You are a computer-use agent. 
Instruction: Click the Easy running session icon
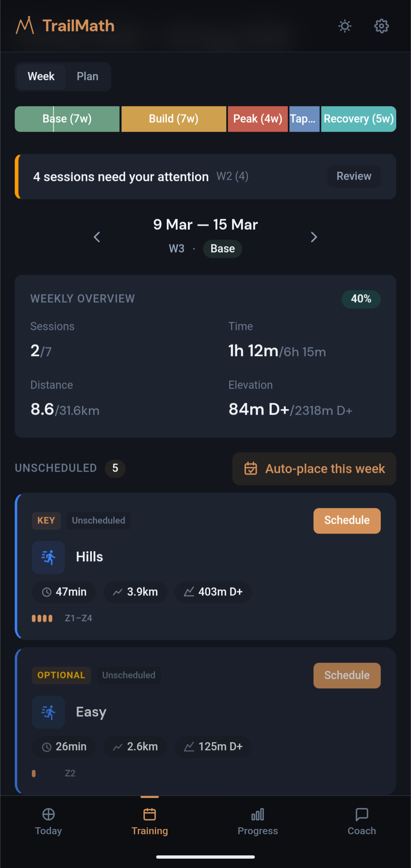49,712
